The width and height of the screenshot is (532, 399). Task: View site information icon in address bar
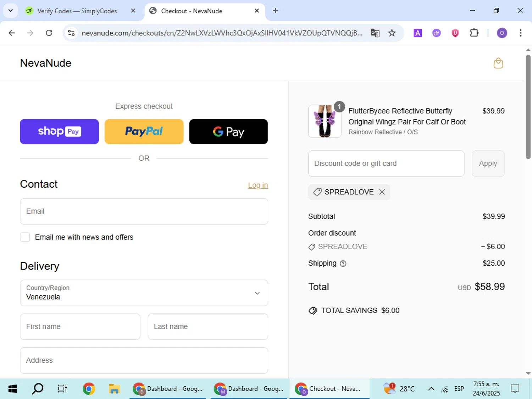coord(71,33)
